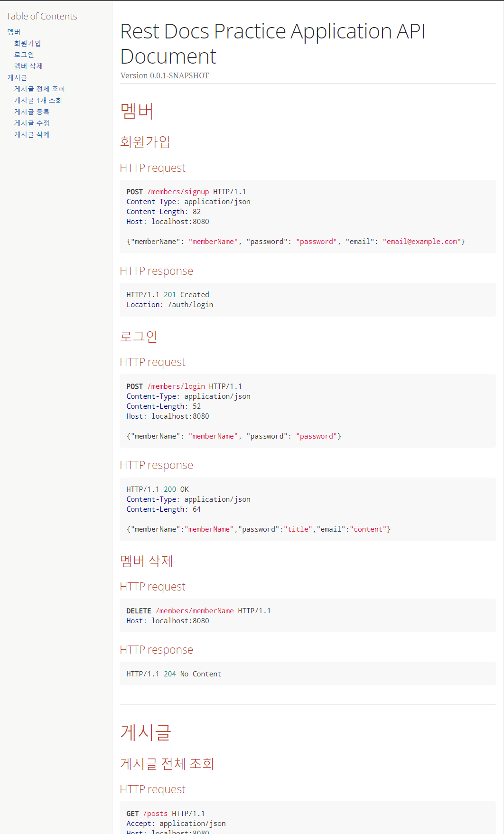Open 게시글 등록 sidebar link
This screenshot has height=834, width=504.
pyautogui.click(x=32, y=112)
